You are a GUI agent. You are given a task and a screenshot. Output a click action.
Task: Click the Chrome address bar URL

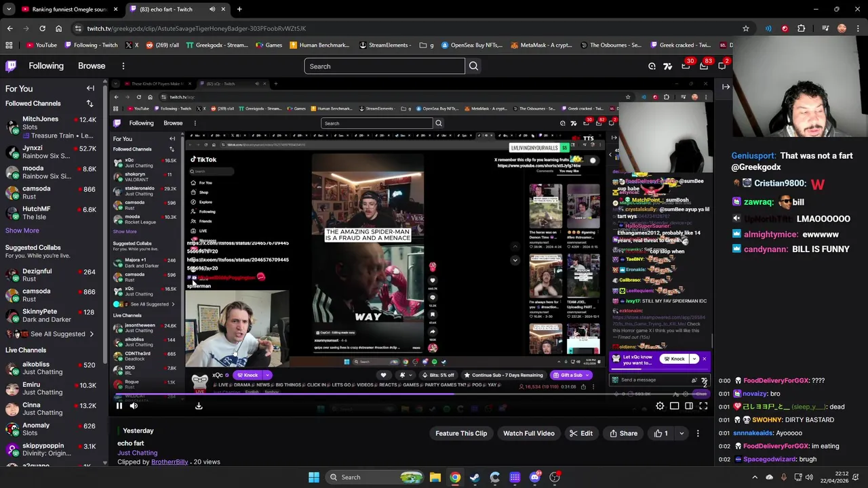(x=197, y=28)
